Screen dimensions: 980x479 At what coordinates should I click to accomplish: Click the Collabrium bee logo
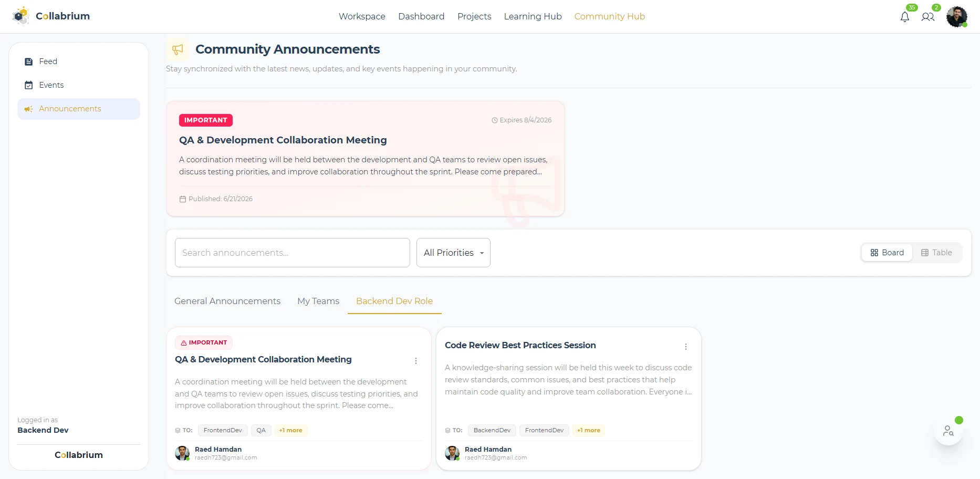click(21, 16)
